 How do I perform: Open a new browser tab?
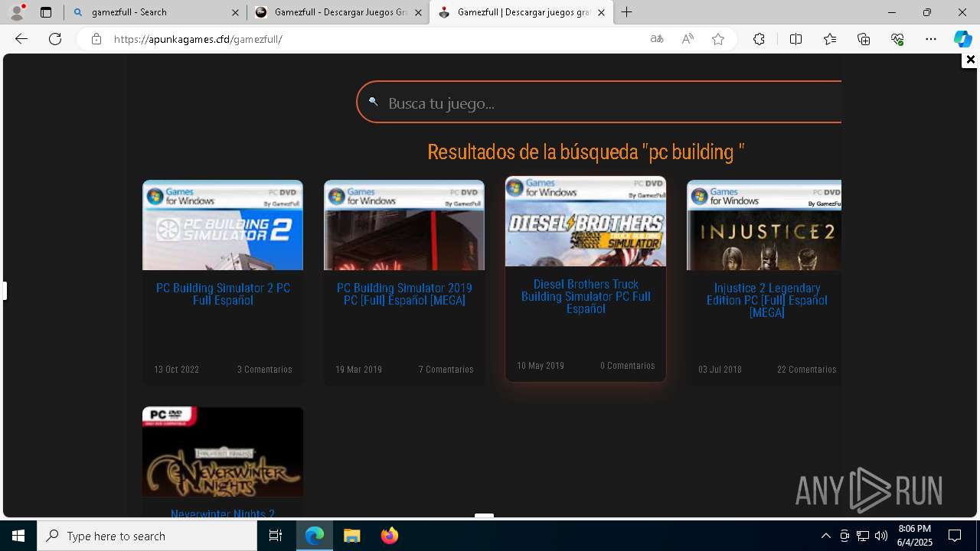(x=627, y=12)
